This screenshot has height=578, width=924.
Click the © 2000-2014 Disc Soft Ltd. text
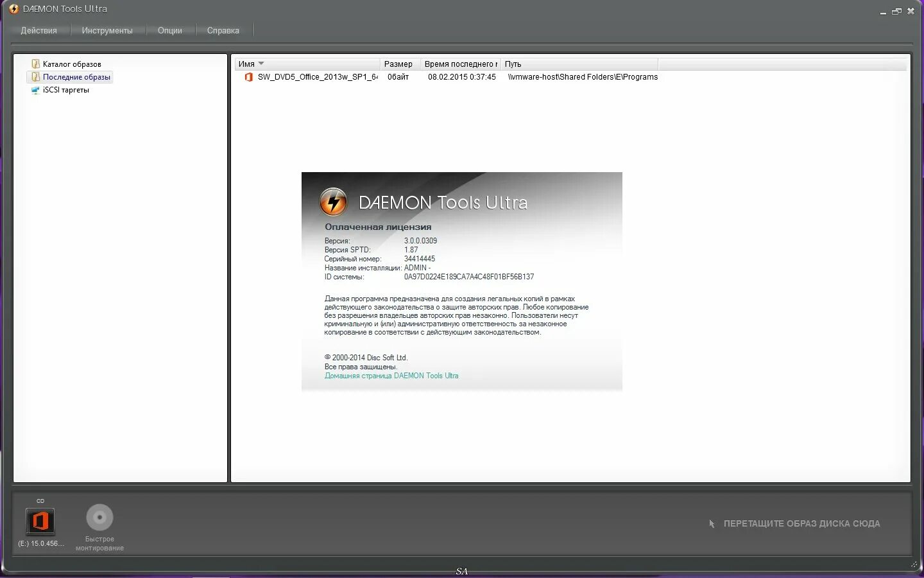(x=366, y=358)
